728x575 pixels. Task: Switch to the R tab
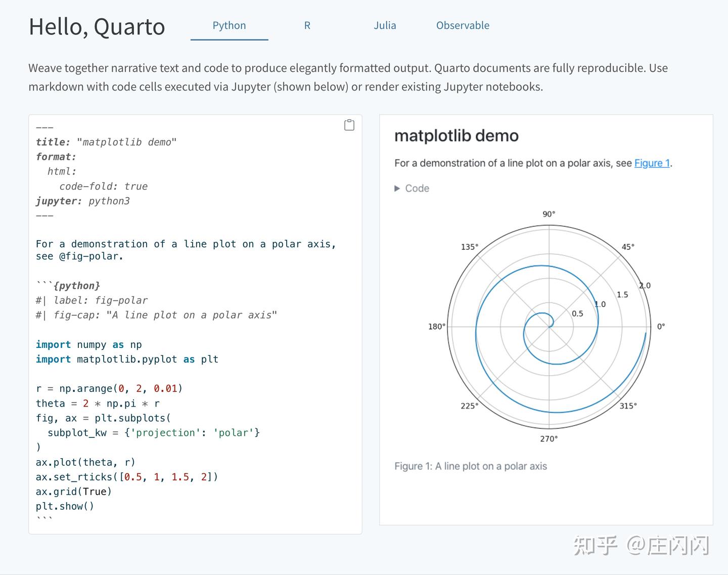(307, 25)
